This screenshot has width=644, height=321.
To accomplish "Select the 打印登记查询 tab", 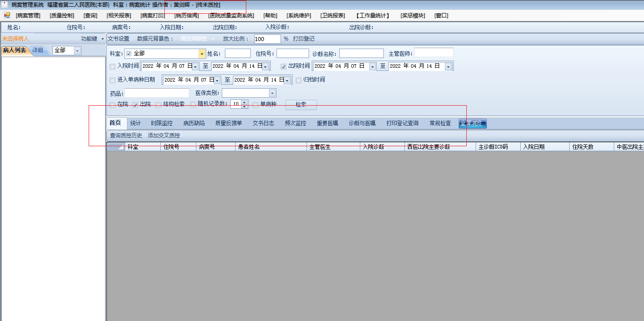I will coord(402,123).
